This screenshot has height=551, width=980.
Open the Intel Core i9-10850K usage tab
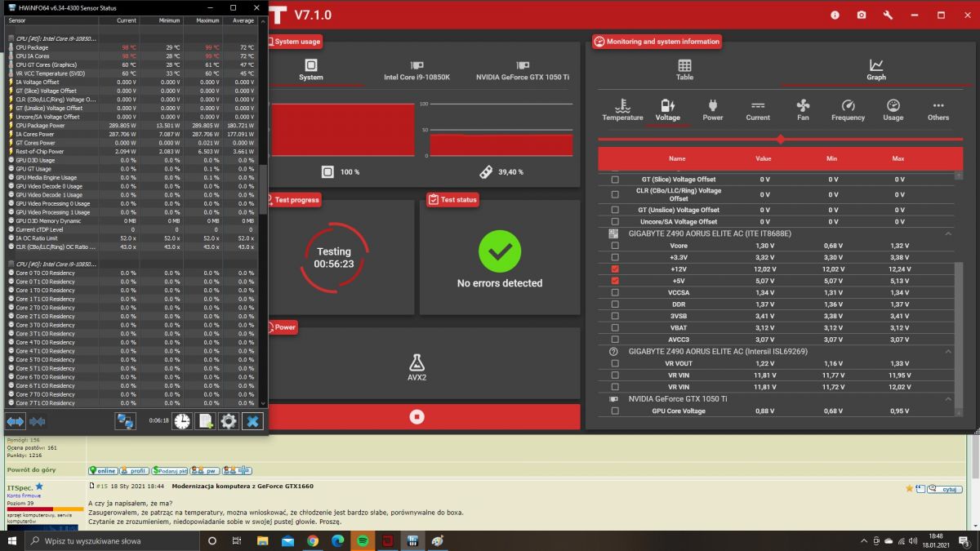(x=416, y=70)
